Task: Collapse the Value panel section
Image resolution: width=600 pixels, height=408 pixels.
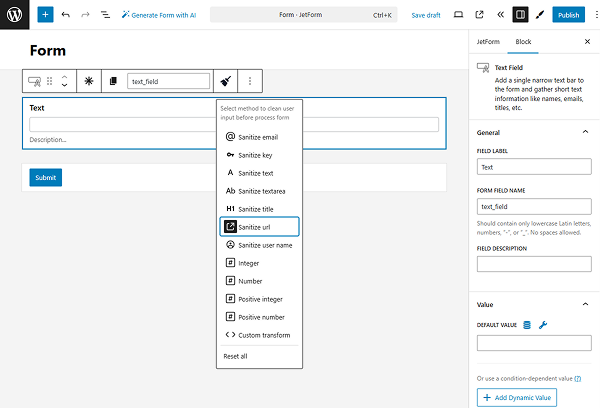Action: click(585, 303)
